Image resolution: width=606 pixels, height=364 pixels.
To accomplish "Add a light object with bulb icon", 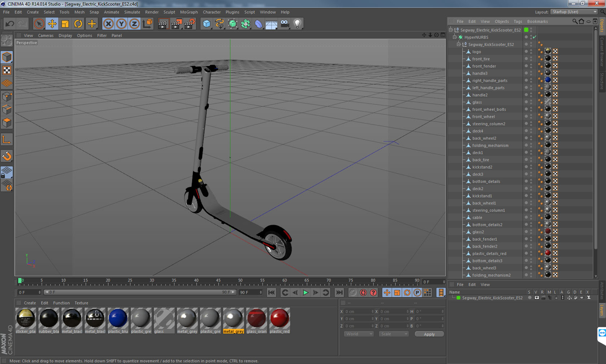I will (x=297, y=24).
